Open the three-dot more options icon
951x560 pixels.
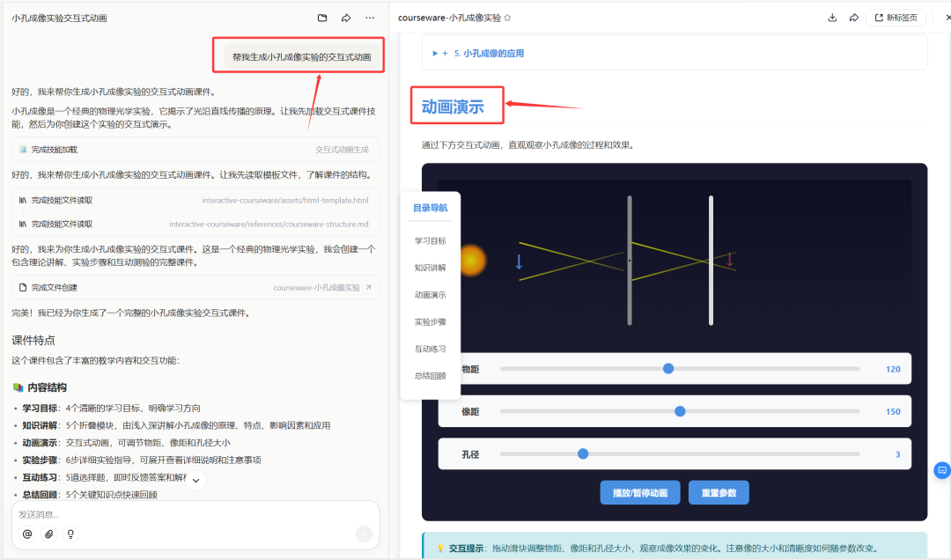click(369, 17)
